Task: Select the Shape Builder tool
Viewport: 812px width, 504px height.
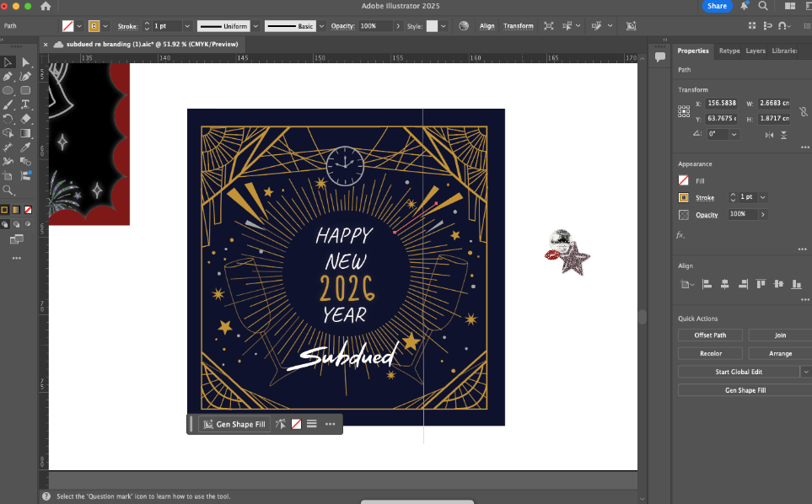Action: click(x=8, y=133)
